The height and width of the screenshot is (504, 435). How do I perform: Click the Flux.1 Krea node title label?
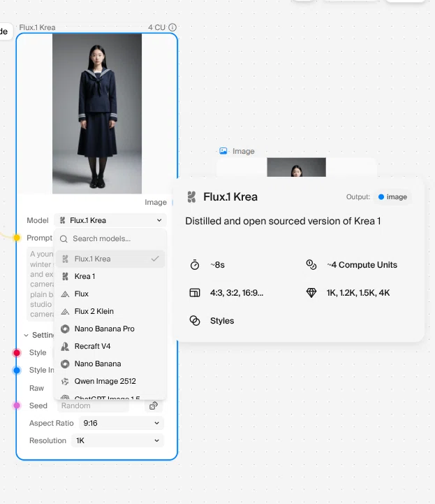point(37,28)
